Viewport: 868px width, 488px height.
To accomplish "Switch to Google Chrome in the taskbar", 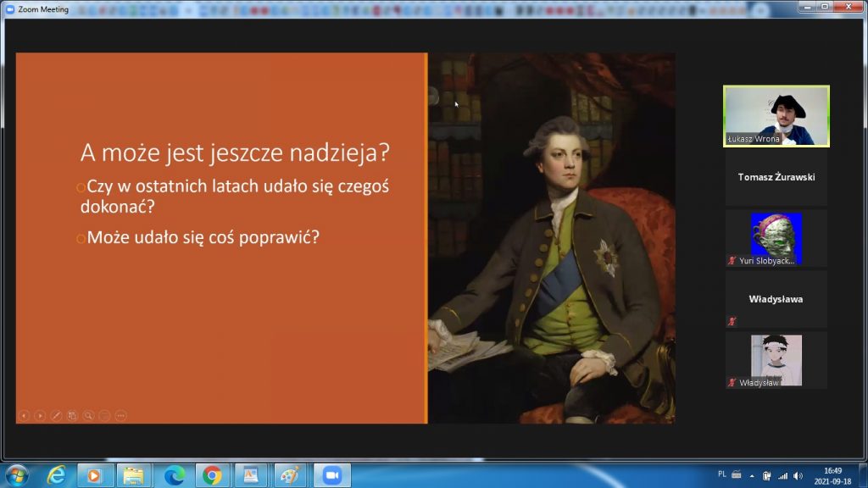I will 213,475.
